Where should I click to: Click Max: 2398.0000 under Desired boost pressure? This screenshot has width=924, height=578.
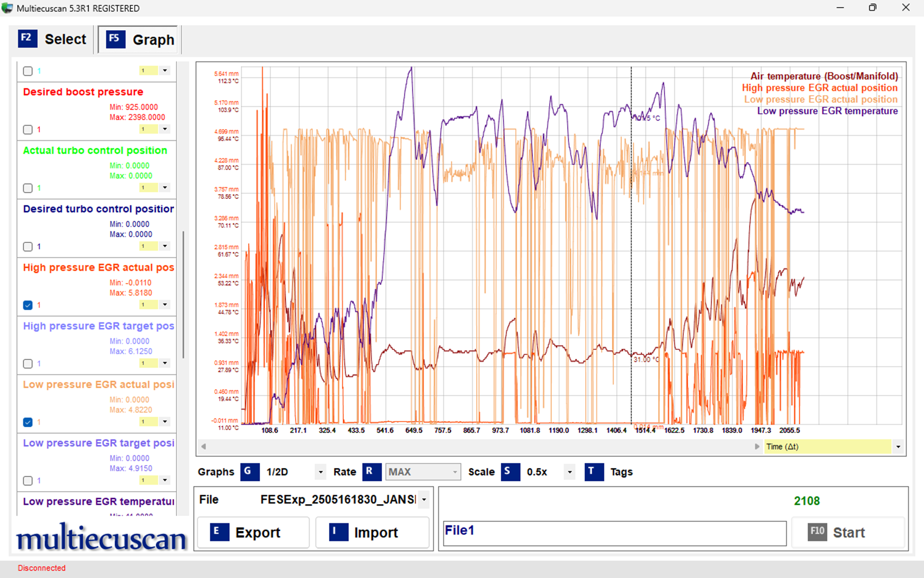(137, 117)
